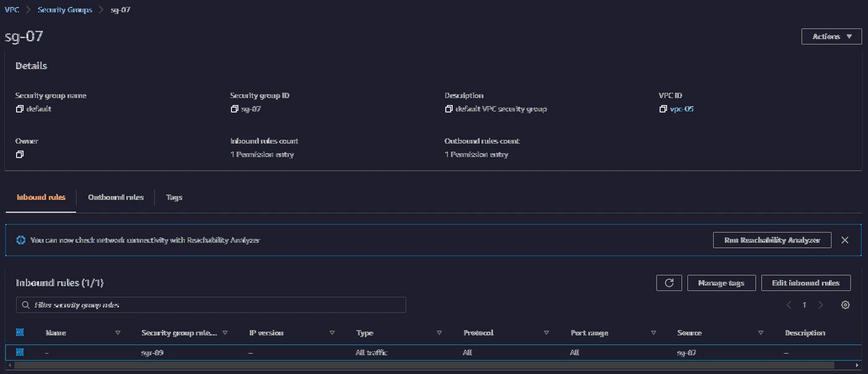This screenshot has height=374, width=868.
Task: Refresh the inbound rules list
Action: (669, 283)
